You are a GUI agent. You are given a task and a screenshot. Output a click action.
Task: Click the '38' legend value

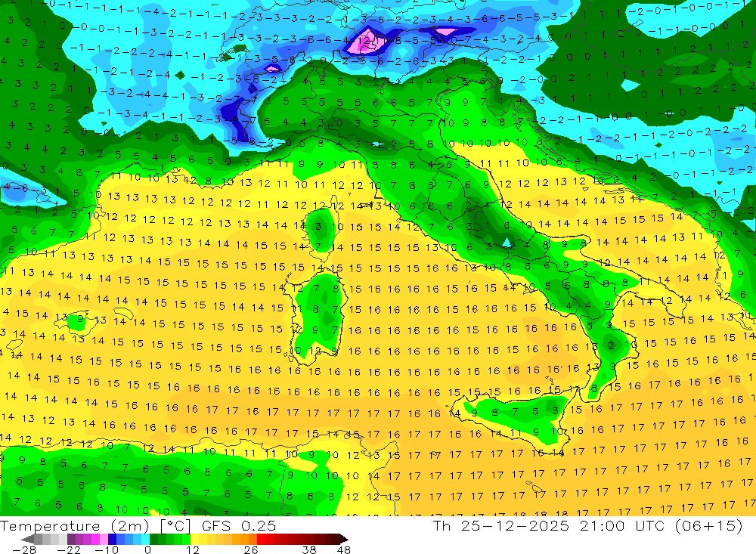[309, 549]
